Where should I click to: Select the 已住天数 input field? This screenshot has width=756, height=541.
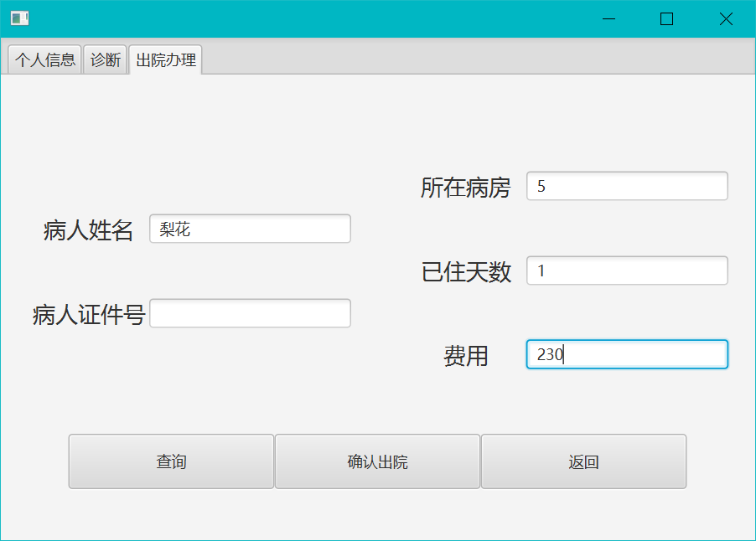[x=627, y=270]
